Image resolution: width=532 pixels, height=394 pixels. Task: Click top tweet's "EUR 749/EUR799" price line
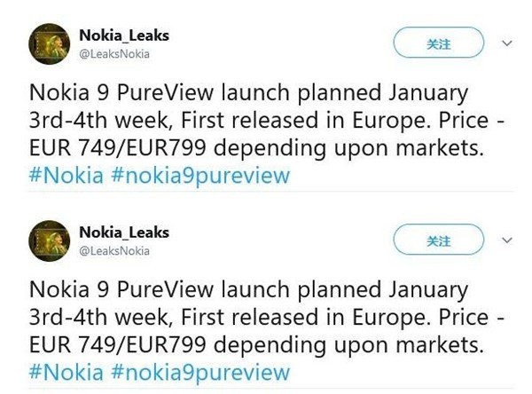click(x=257, y=147)
